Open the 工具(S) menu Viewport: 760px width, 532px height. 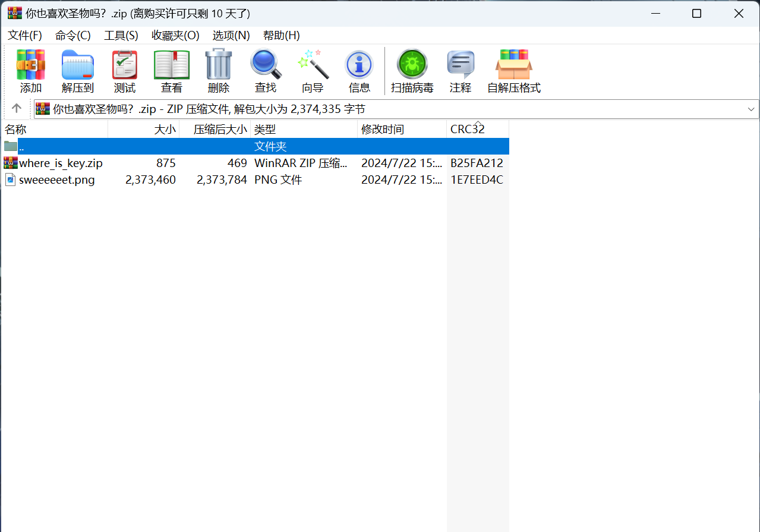121,36
